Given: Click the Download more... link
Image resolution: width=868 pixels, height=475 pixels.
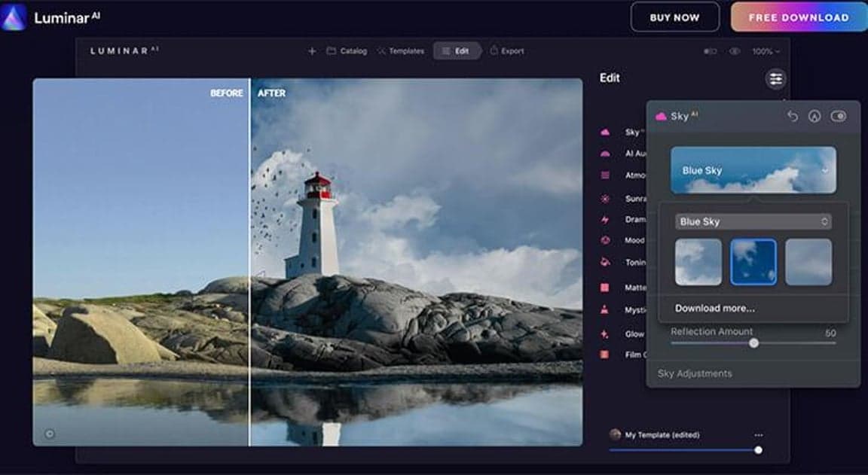Looking at the screenshot, I should point(714,308).
